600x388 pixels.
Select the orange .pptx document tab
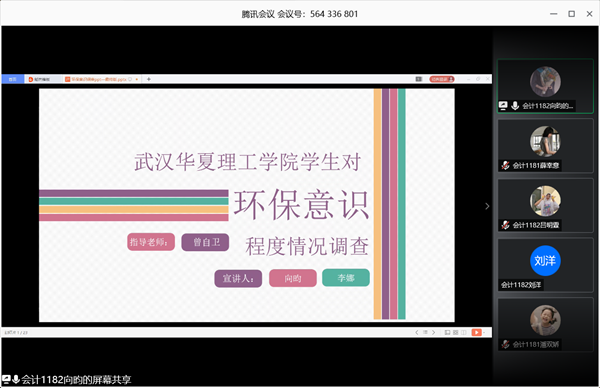pyautogui.click(x=102, y=79)
